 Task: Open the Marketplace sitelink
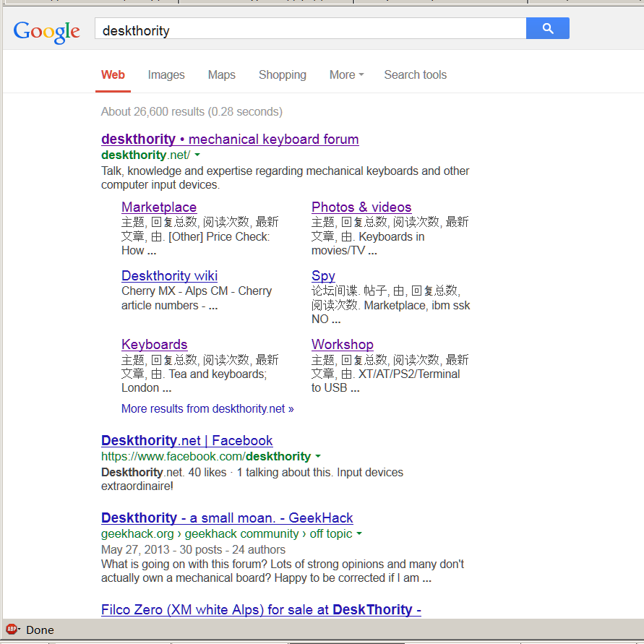point(158,207)
